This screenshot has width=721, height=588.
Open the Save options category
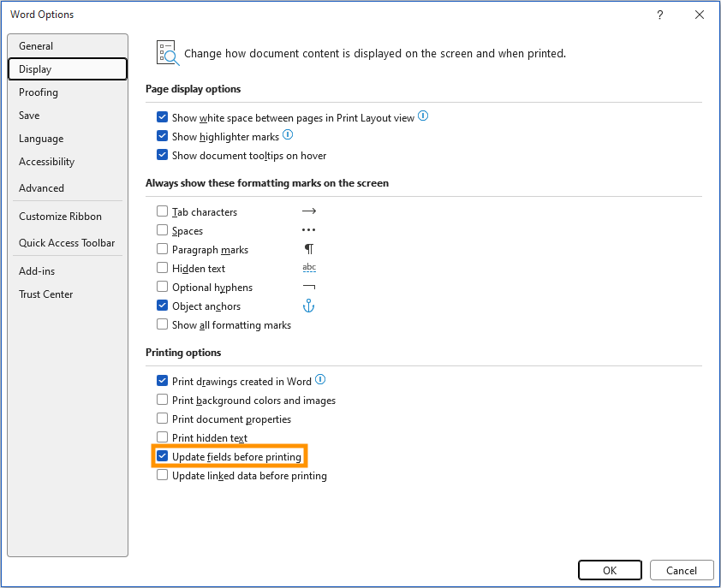[x=68, y=116]
